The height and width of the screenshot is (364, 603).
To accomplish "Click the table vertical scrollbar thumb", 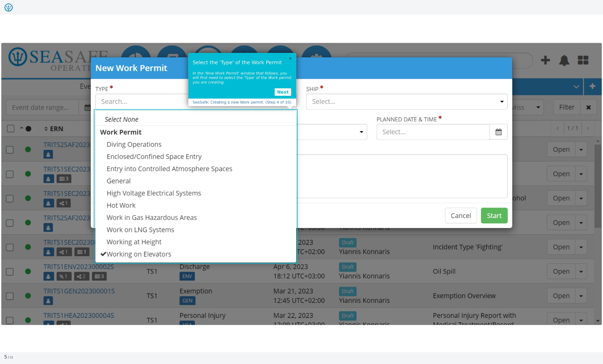I will tap(598, 186).
